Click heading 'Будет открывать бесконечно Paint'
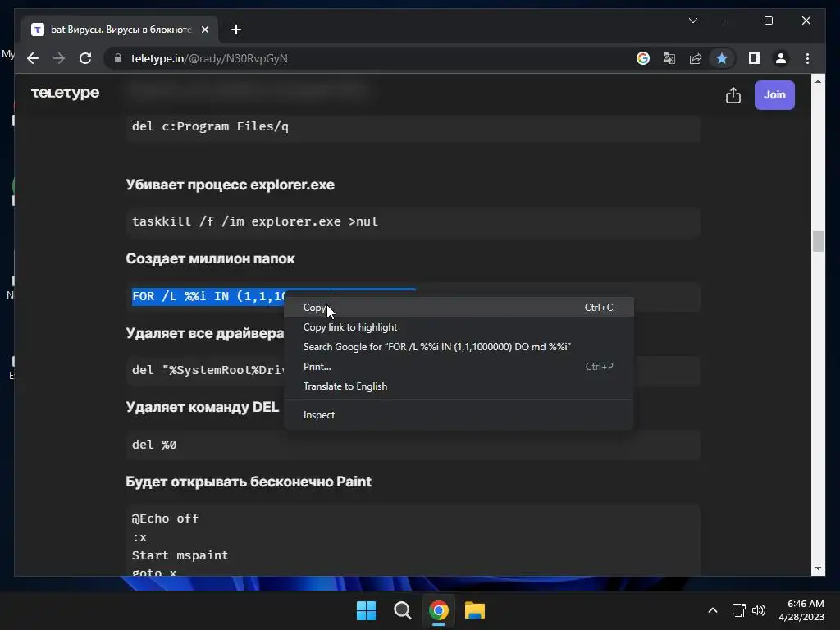The height and width of the screenshot is (630, 840). [249, 482]
